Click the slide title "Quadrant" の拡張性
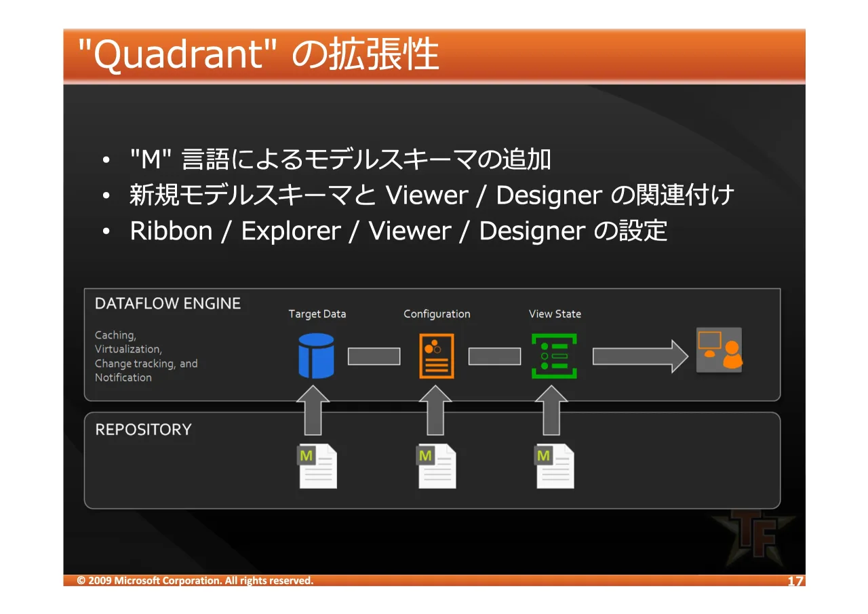The height and width of the screenshot is (614, 868). point(258,54)
